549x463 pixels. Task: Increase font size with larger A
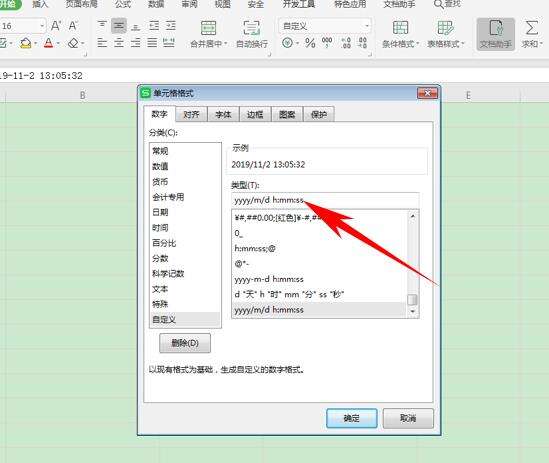tap(56, 26)
